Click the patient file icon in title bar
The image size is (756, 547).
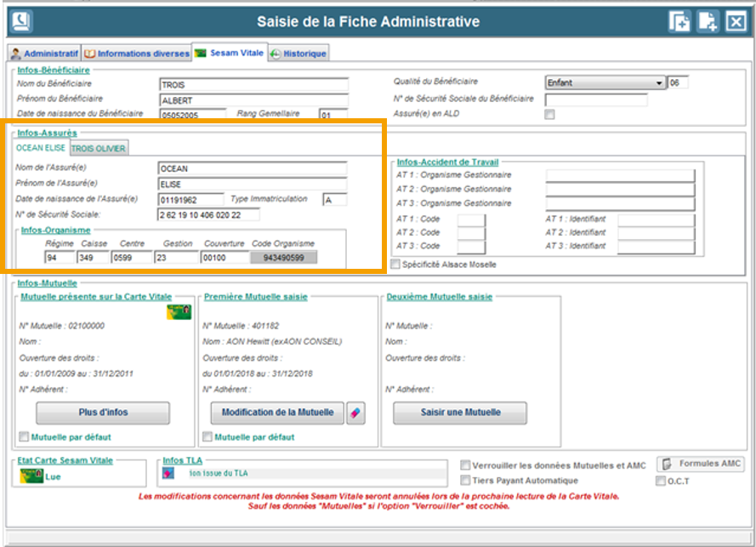click(21, 21)
